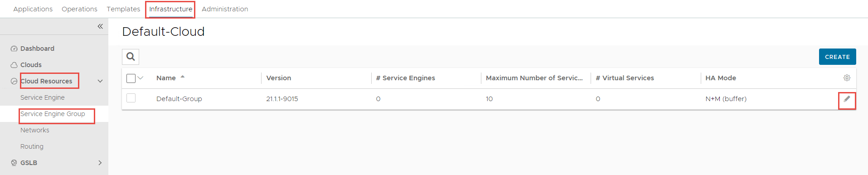Click the N+M (buffer) HA mode cell
The height and width of the screenshot is (175, 868).
(x=726, y=99)
